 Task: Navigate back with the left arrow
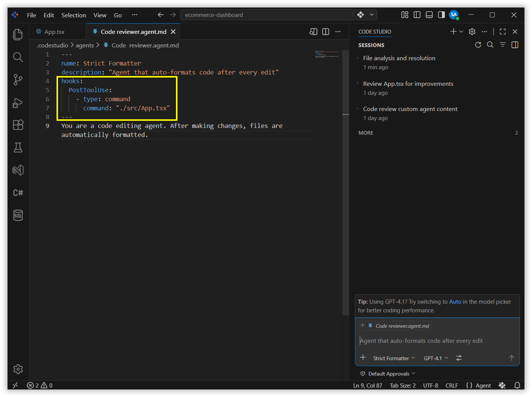click(x=161, y=15)
